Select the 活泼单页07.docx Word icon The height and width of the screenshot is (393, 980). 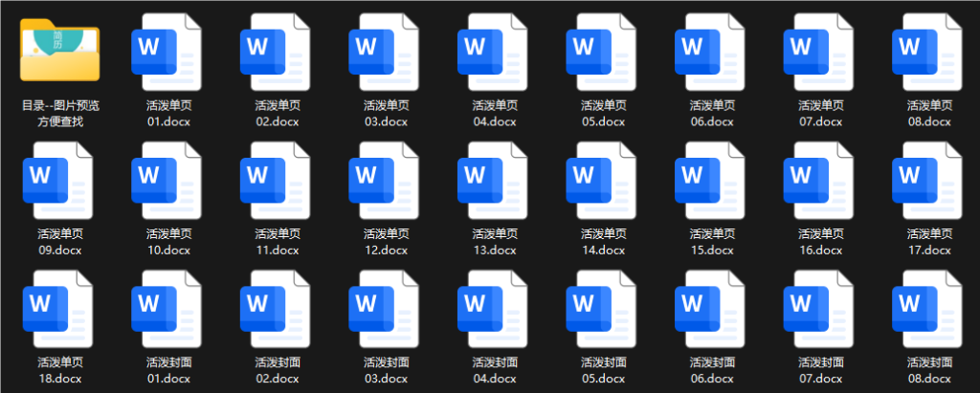click(x=819, y=52)
